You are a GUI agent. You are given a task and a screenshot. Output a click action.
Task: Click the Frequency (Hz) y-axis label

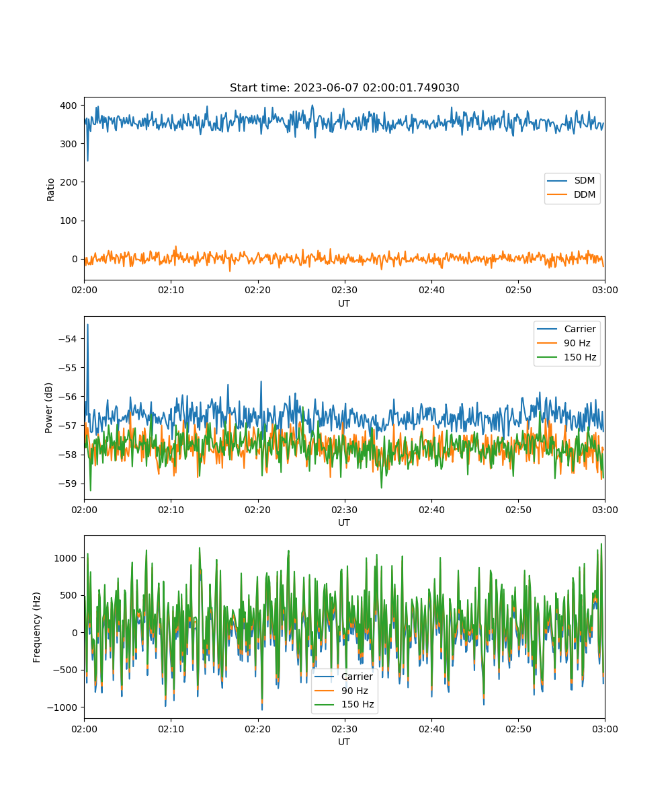(37, 627)
